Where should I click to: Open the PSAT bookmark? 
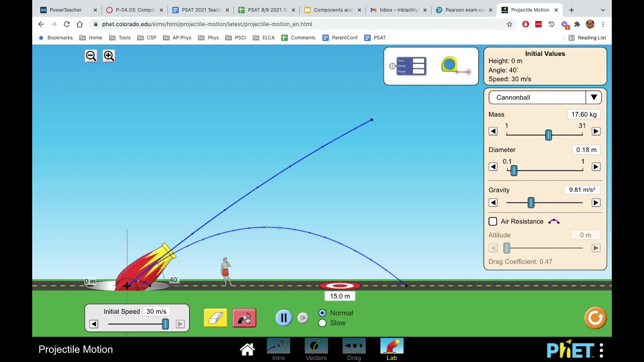coord(375,38)
